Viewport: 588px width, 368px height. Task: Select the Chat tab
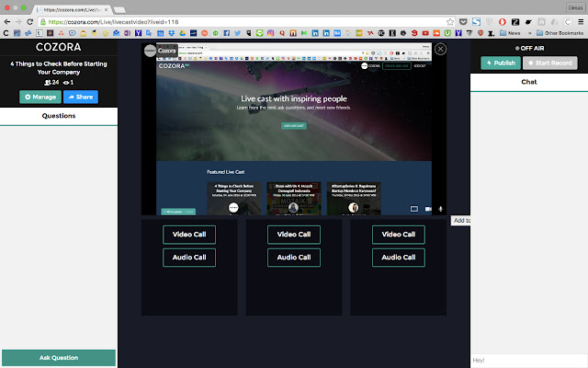(529, 82)
